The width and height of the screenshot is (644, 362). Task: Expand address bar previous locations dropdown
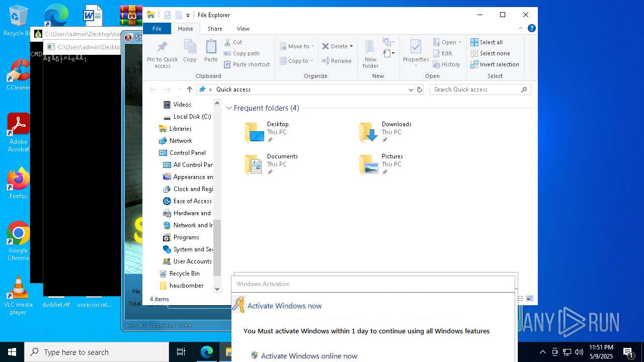pyautogui.click(x=411, y=89)
